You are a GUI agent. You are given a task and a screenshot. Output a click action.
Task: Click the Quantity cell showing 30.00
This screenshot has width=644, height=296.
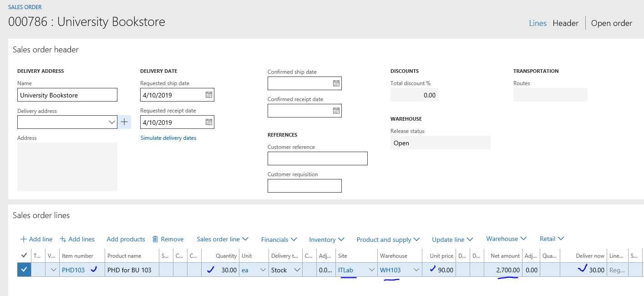click(220, 270)
